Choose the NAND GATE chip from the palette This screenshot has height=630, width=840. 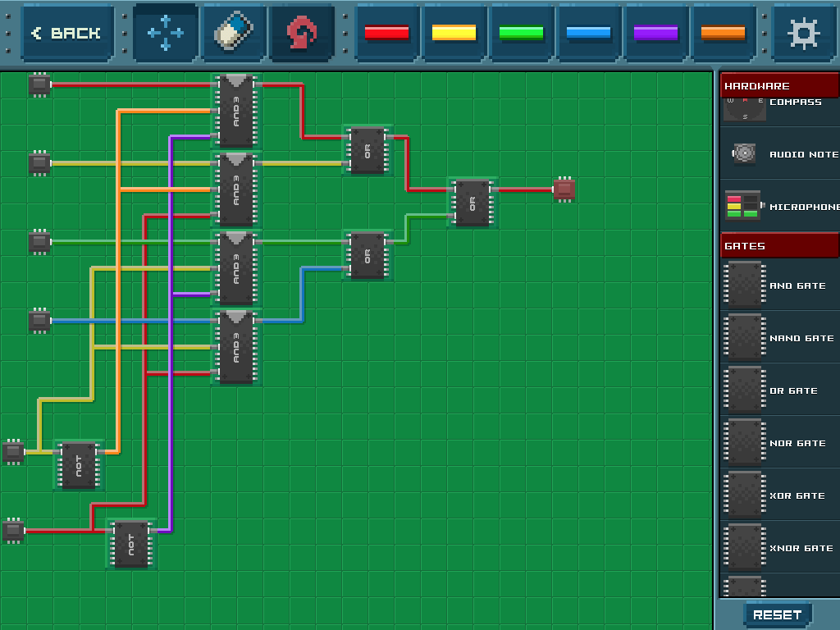pos(745,337)
